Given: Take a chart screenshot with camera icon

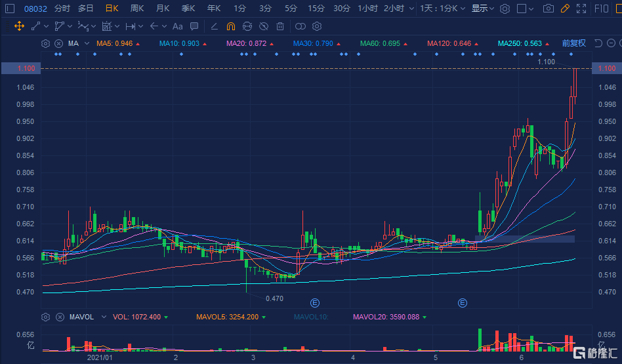Looking at the screenshot, I should [548, 9].
